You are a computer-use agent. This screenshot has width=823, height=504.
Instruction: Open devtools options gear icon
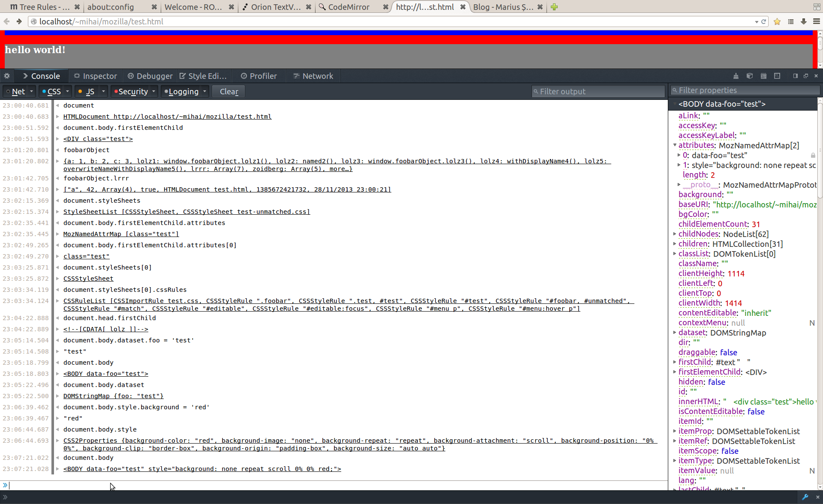(x=7, y=76)
